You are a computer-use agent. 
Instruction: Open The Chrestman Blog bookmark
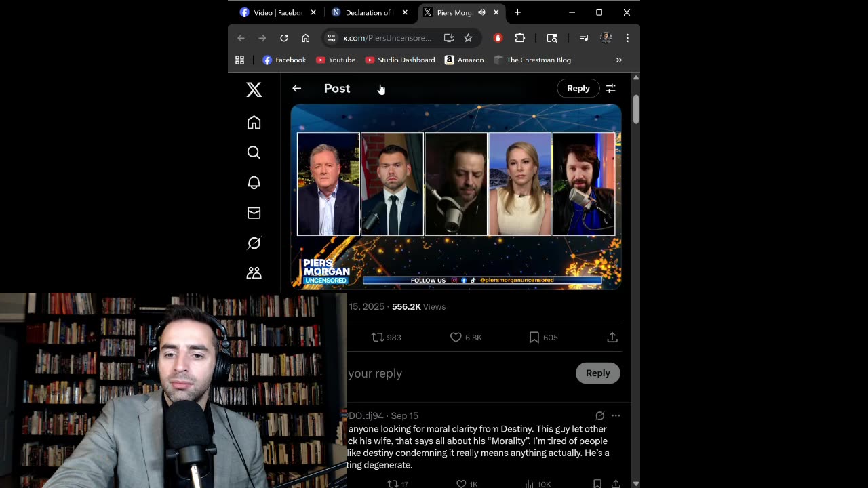click(x=532, y=60)
